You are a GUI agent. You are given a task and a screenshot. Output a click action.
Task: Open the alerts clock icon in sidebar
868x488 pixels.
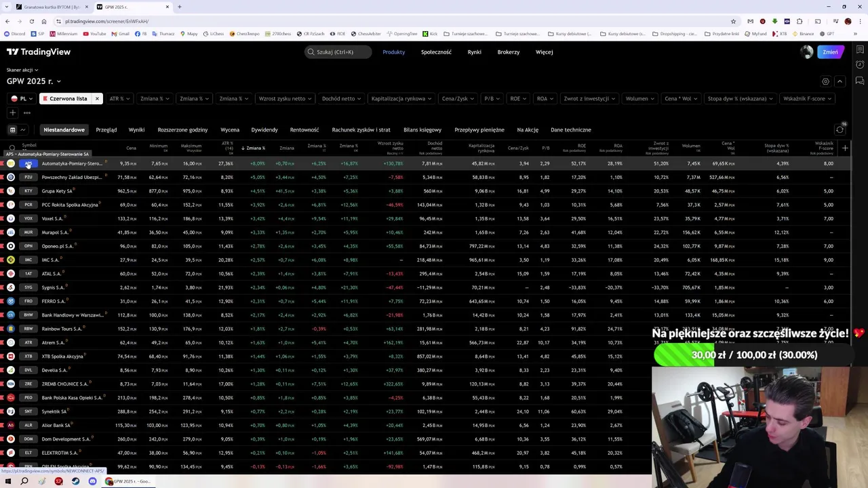(860, 64)
